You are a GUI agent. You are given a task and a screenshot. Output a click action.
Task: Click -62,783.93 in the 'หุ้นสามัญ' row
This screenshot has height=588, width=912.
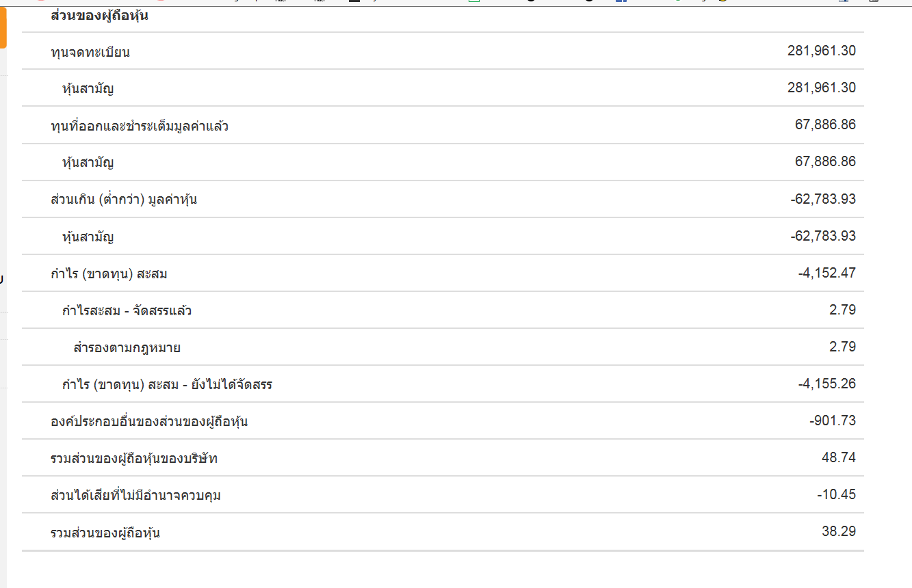pyautogui.click(x=823, y=236)
